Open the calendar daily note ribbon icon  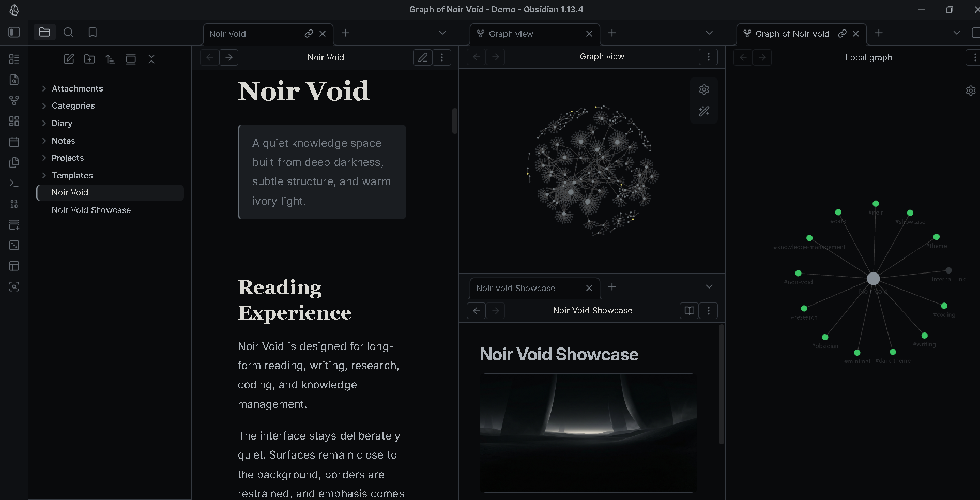(x=14, y=142)
